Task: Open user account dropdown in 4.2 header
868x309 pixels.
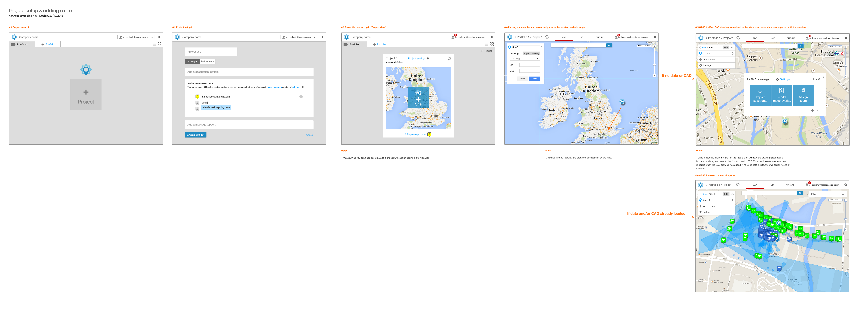Action: tap(285, 37)
